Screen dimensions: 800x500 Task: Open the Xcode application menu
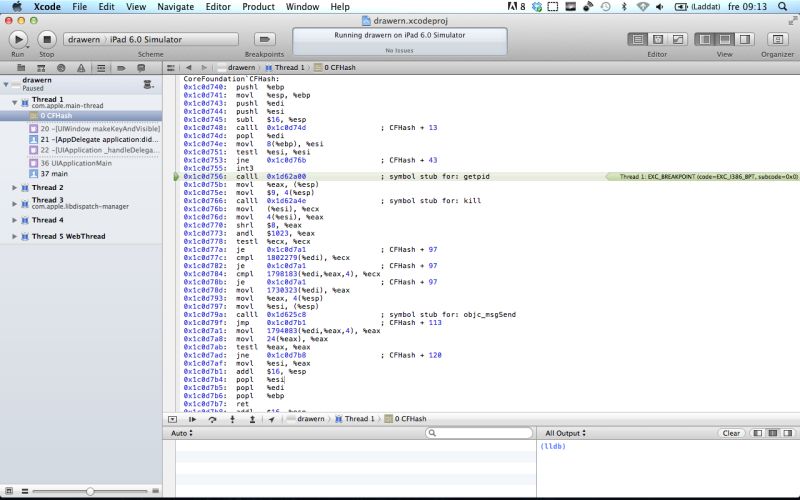click(x=47, y=7)
